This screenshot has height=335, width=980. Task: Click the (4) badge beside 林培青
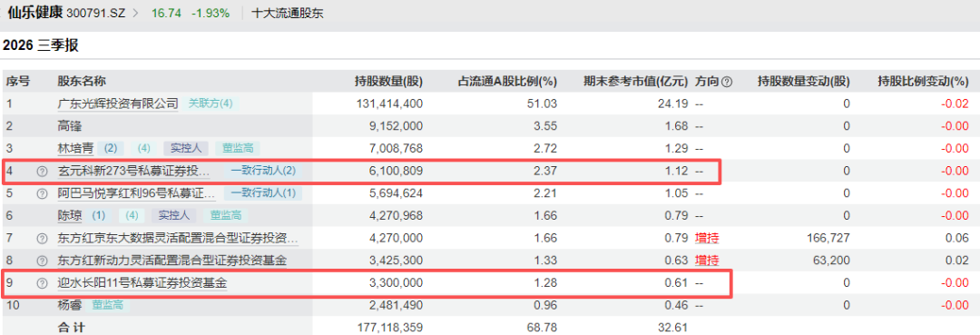pos(144,148)
